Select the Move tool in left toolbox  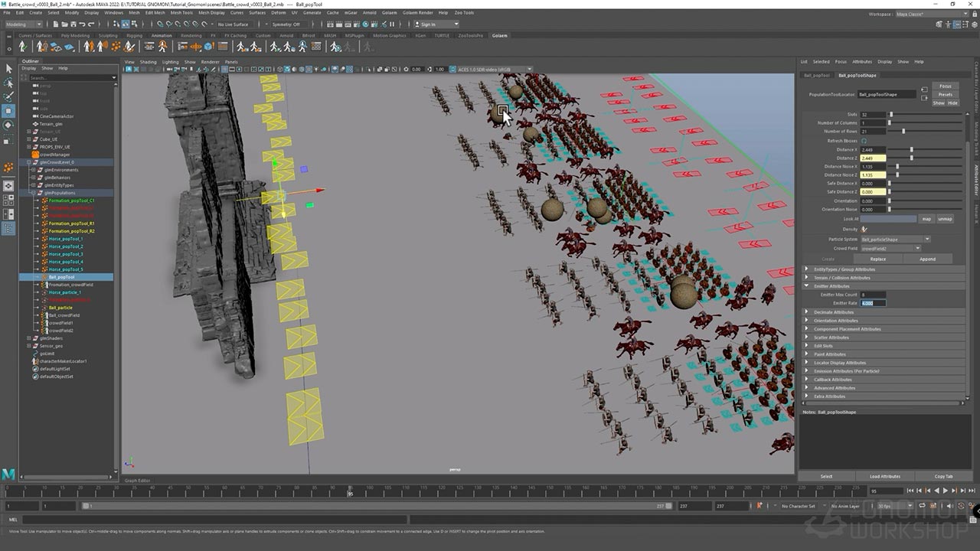[8, 110]
